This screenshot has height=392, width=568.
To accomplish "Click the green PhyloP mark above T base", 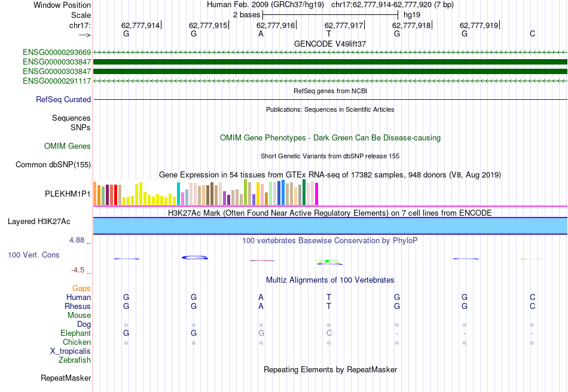I will click(x=326, y=261).
